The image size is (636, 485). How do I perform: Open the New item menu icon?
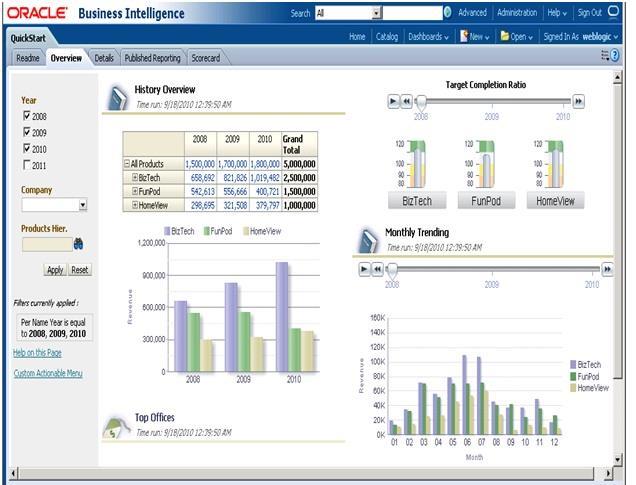[464, 36]
